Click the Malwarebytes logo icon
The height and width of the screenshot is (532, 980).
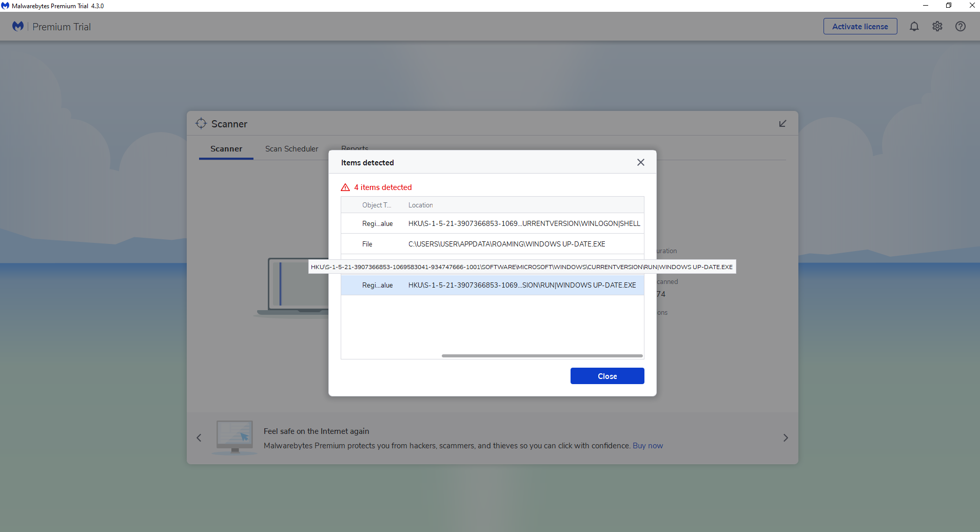click(x=18, y=26)
